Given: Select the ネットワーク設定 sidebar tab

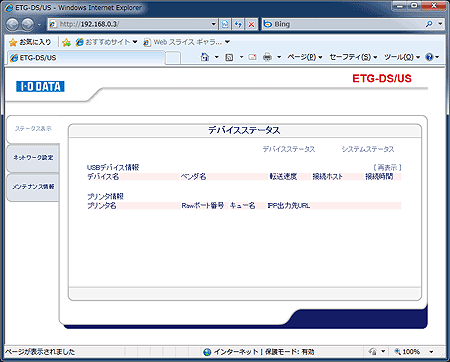Looking at the screenshot, I should (33, 158).
